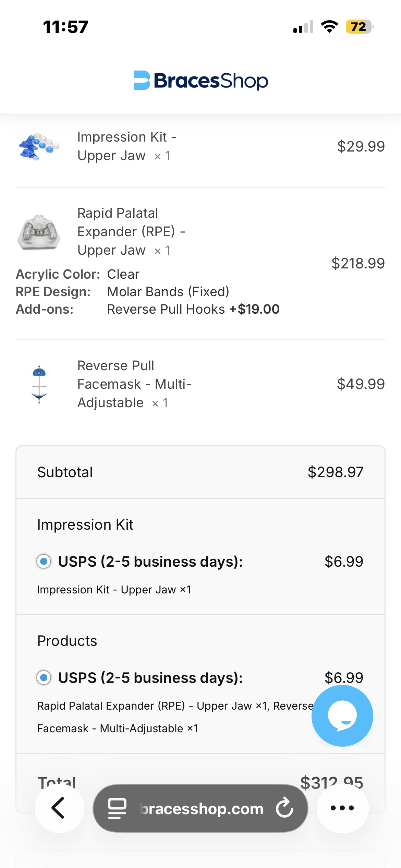The width and height of the screenshot is (401, 868).
Task: Tap the bracesshop.com address bar
Action: pyautogui.click(x=202, y=809)
